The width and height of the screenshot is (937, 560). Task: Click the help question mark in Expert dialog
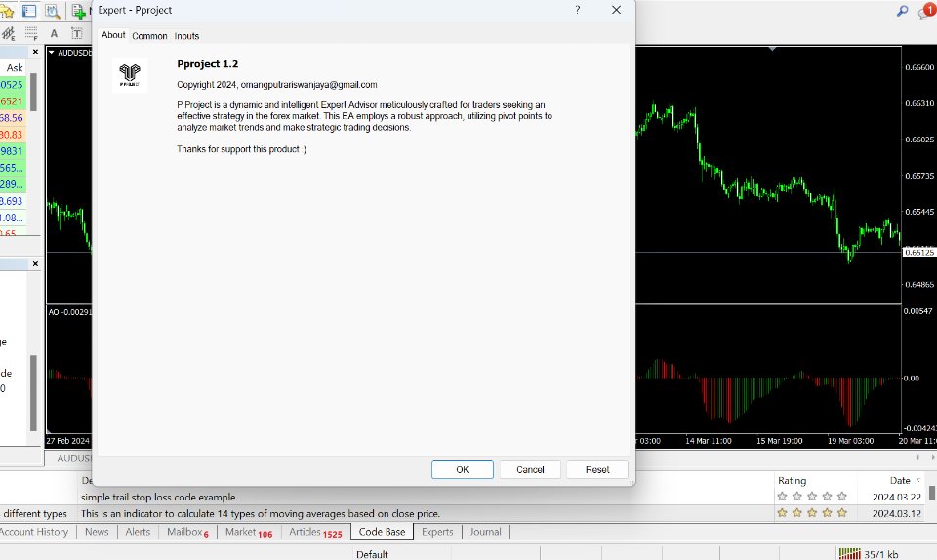tap(577, 10)
